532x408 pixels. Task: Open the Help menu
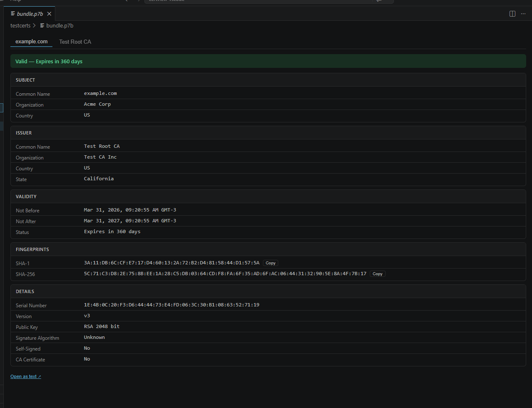[x=15, y=1]
